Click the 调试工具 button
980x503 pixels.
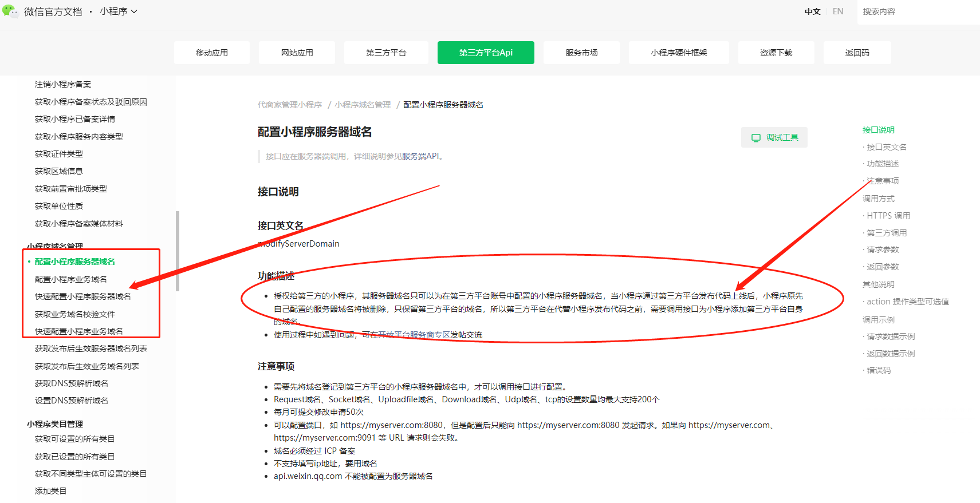pyautogui.click(x=774, y=137)
